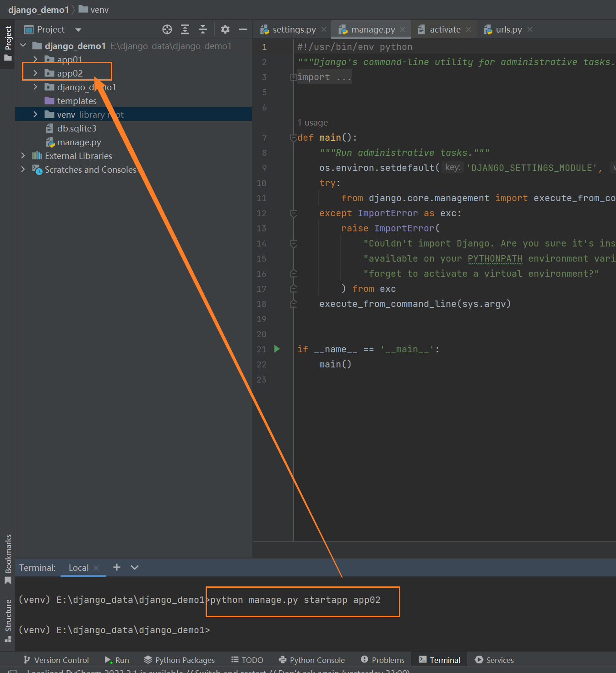
Task: Open the new terminal session dropdown chevron
Action: [x=134, y=568]
